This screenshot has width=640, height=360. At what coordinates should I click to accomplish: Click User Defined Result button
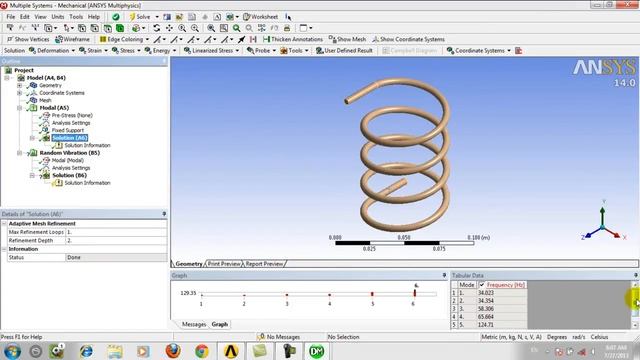pyautogui.click(x=344, y=51)
